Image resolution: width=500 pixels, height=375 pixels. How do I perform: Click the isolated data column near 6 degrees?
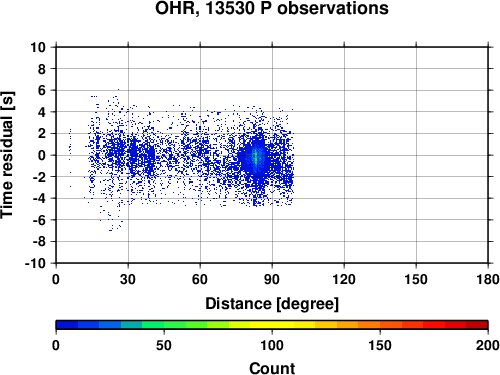(x=70, y=158)
